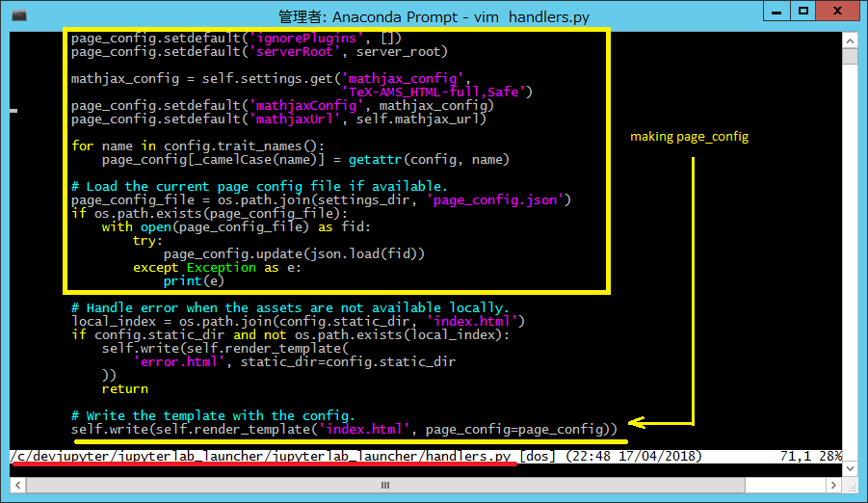The height and width of the screenshot is (503, 868).
Task: Click the window title 'Anaconda Prompt - vim handlers.py'
Action: point(434,16)
